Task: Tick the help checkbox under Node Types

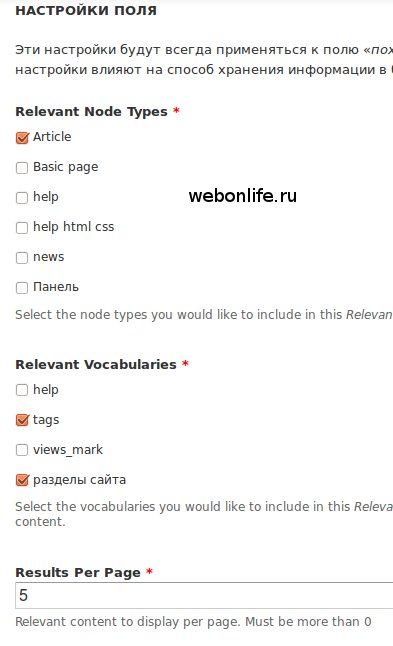Action: (x=22, y=198)
